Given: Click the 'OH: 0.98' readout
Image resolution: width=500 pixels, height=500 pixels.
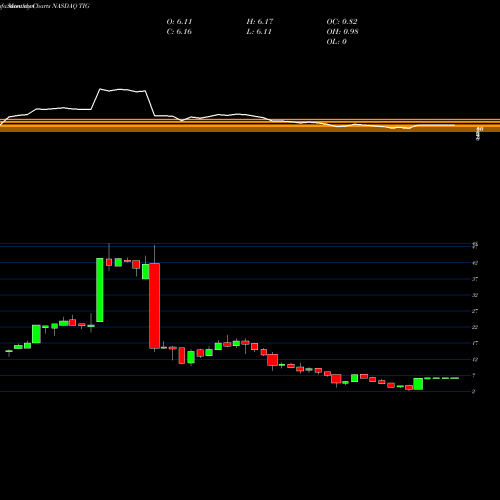Looking at the screenshot, I should point(342,32).
